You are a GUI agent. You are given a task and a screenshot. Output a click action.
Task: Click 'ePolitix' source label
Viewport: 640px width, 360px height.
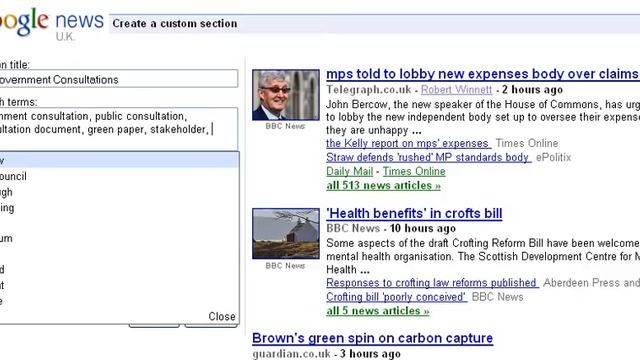click(x=553, y=157)
